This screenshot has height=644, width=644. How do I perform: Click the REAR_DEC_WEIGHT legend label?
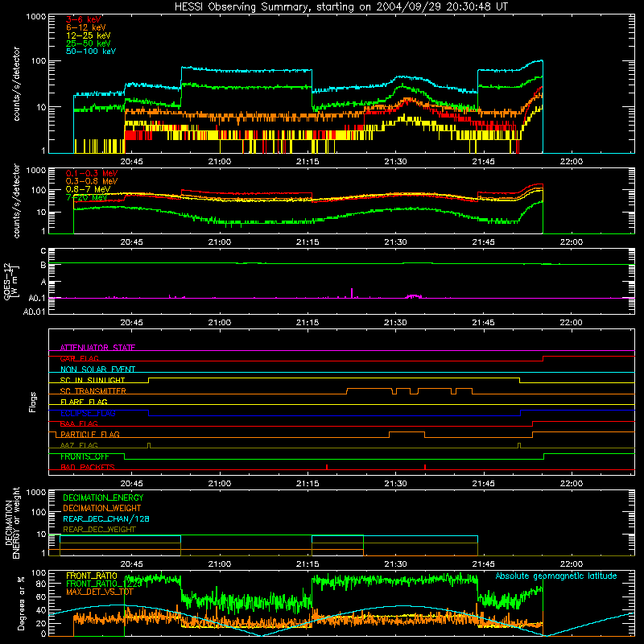[99, 530]
